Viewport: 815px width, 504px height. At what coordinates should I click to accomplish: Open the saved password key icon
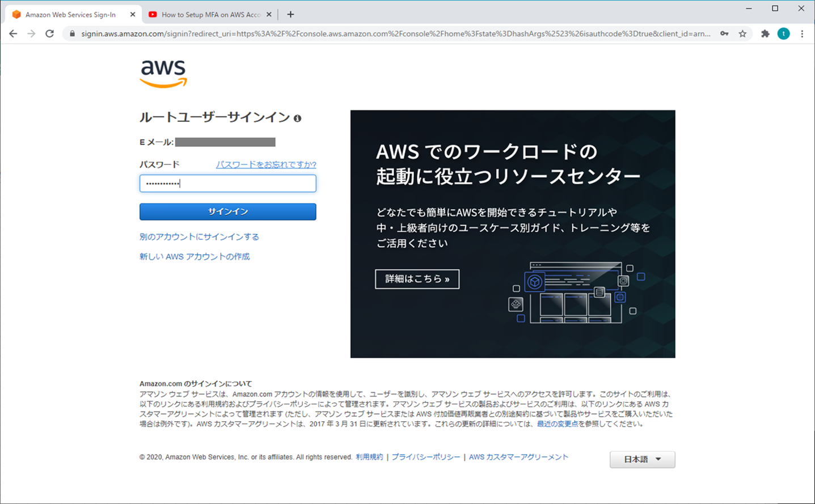724,34
